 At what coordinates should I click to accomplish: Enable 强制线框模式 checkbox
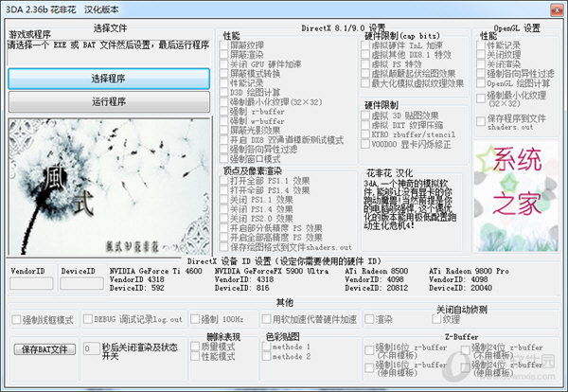pos(16,319)
